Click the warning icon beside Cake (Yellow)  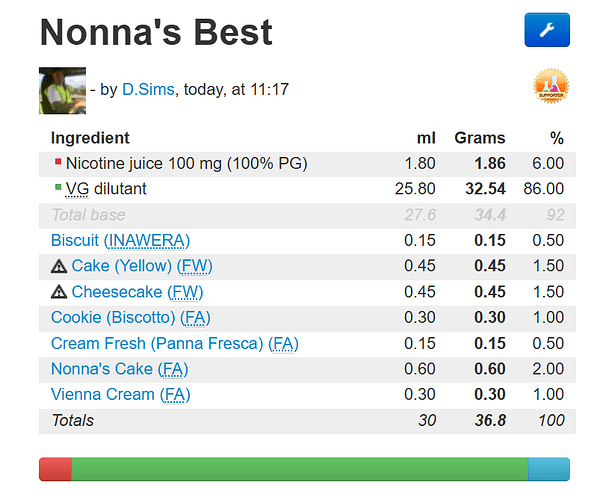(59, 266)
